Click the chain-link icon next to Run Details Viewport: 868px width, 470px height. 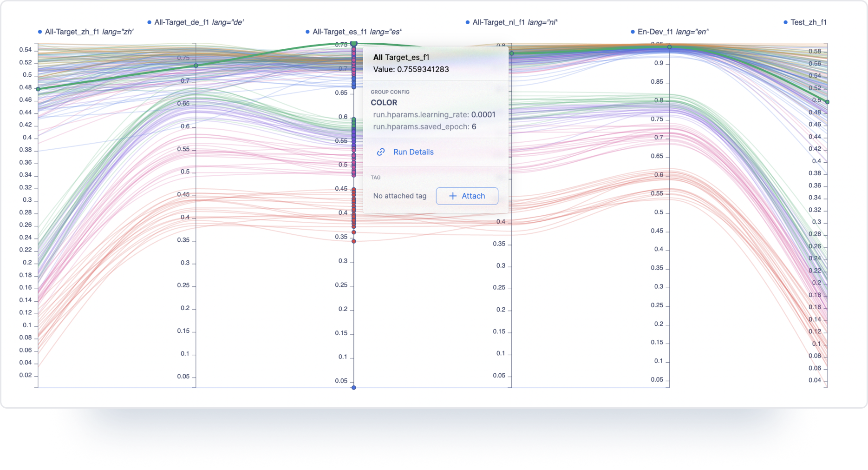point(381,152)
